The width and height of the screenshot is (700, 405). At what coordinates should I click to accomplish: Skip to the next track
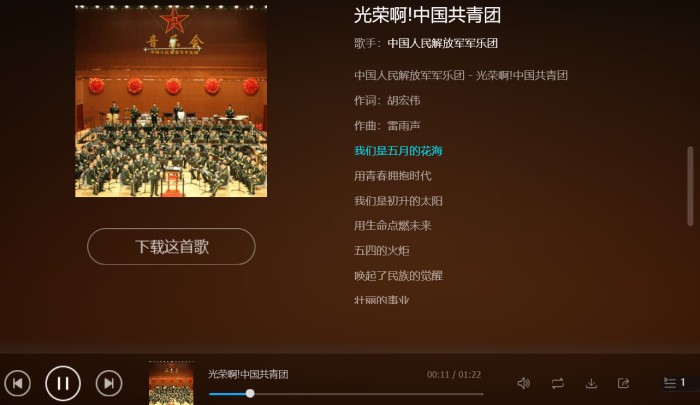tap(109, 383)
